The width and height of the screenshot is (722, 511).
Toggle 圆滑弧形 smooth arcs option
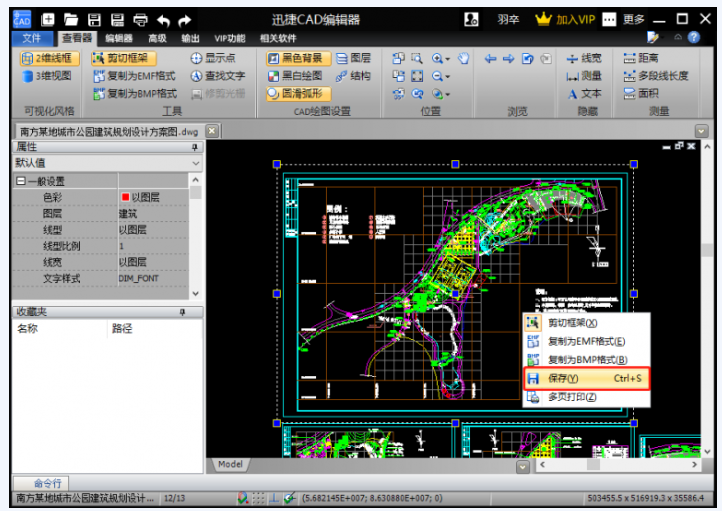[292, 93]
